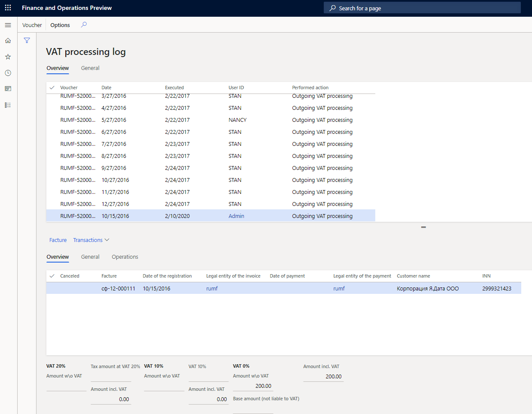Open the filter pane funnel icon
Screen dimensions: 532x414
pos(27,40)
